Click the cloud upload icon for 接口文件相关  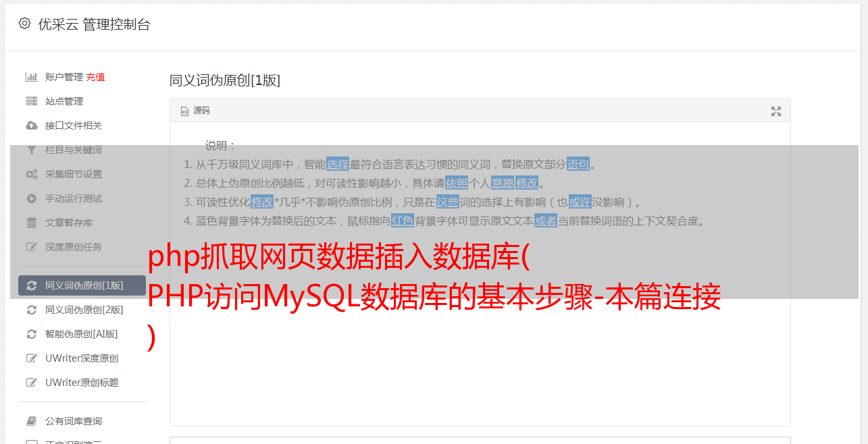pyautogui.click(x=31, y=126)
